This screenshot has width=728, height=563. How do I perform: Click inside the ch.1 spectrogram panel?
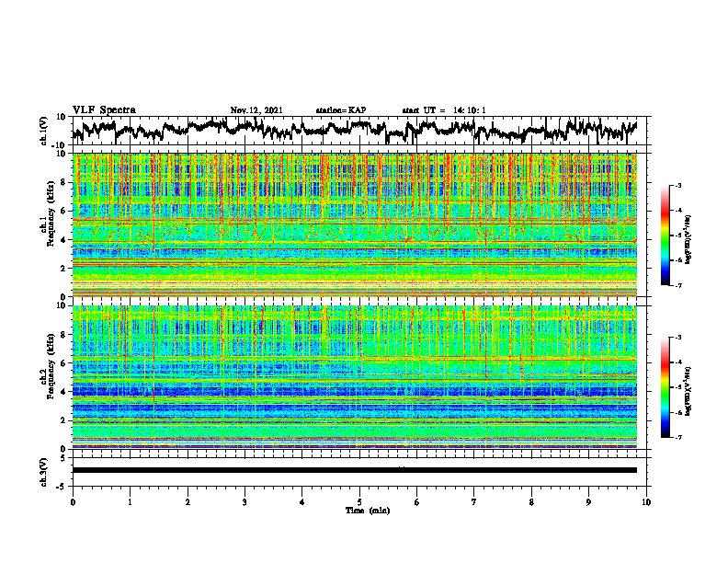[355, 224]
